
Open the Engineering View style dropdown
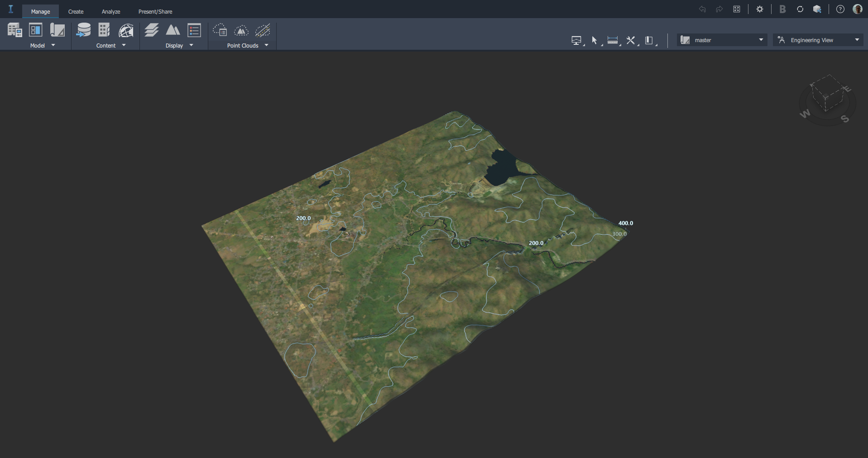(x=857, y=40)
